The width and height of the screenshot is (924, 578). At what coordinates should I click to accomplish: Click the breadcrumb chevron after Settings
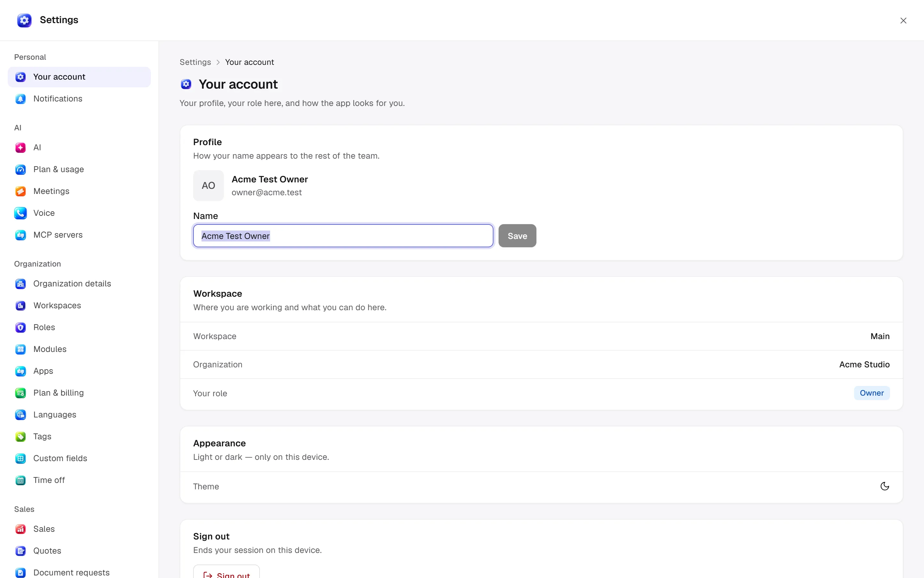pyautogui.click(x=218, y=62)
